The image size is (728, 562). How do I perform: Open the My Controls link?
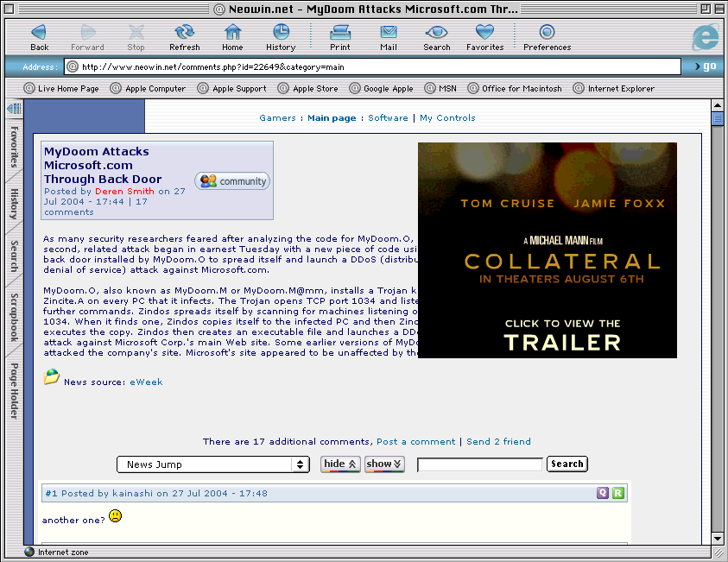447,118
